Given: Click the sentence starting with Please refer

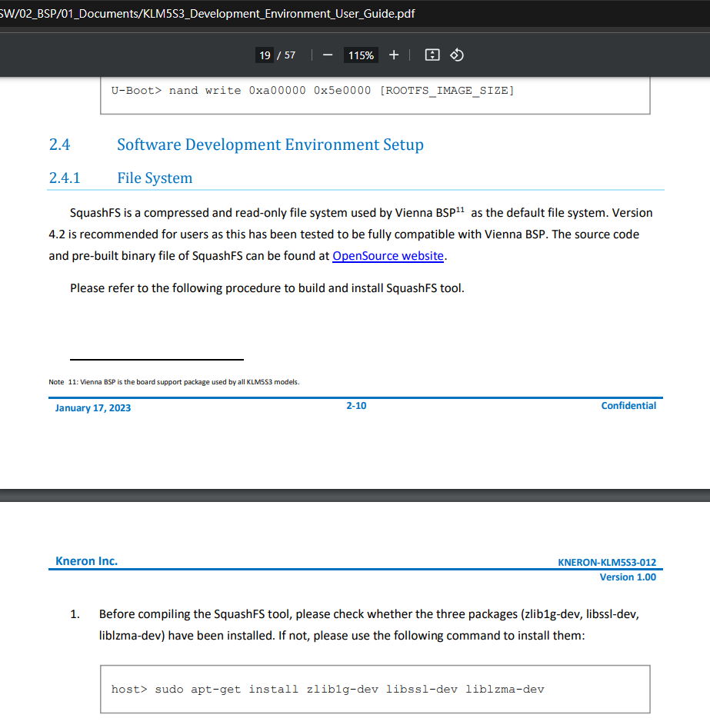Looking at the screenshot, I should 267,288.
